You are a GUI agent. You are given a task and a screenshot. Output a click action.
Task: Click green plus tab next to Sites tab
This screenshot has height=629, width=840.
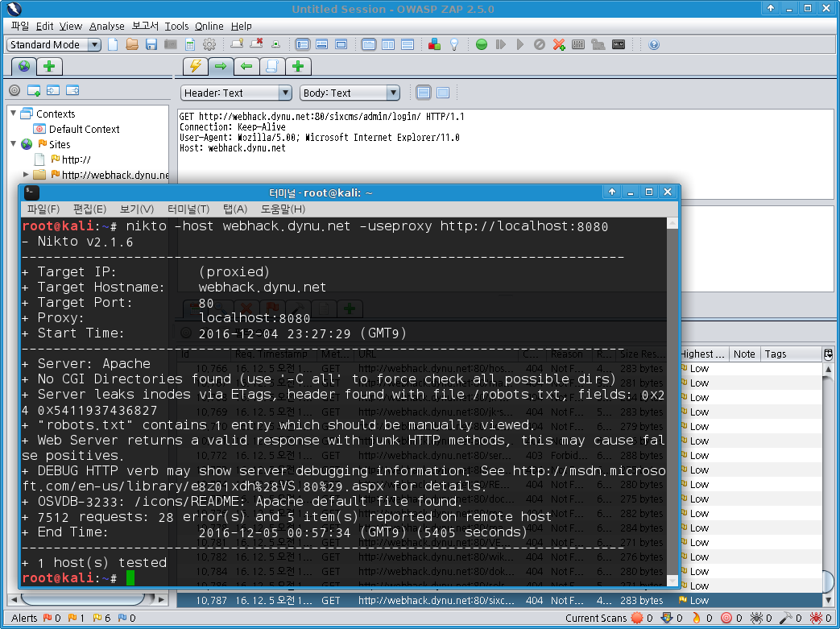[49, 66]
